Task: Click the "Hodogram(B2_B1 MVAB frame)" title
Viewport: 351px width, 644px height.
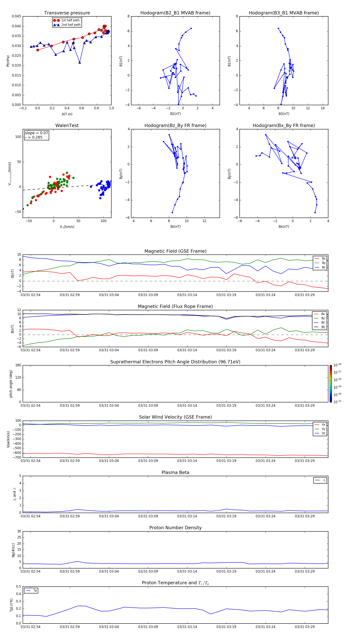Action: [x=175, y=13]
